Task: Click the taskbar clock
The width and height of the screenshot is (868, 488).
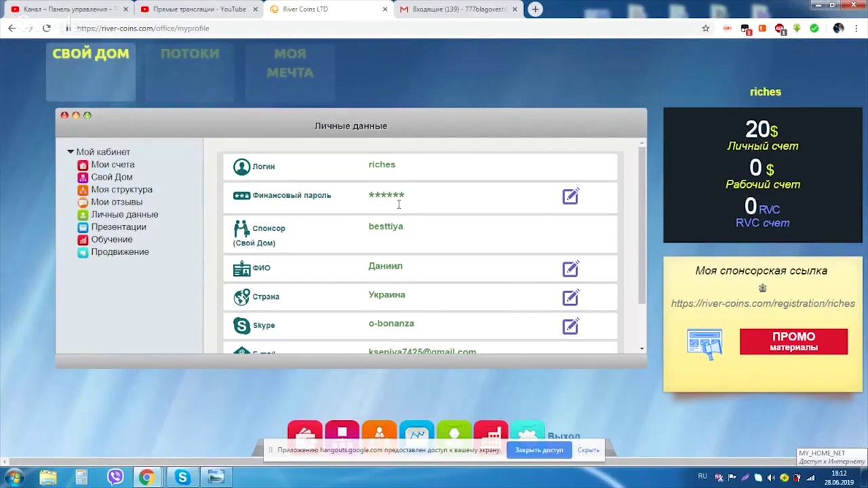Action: click(839, 478)
